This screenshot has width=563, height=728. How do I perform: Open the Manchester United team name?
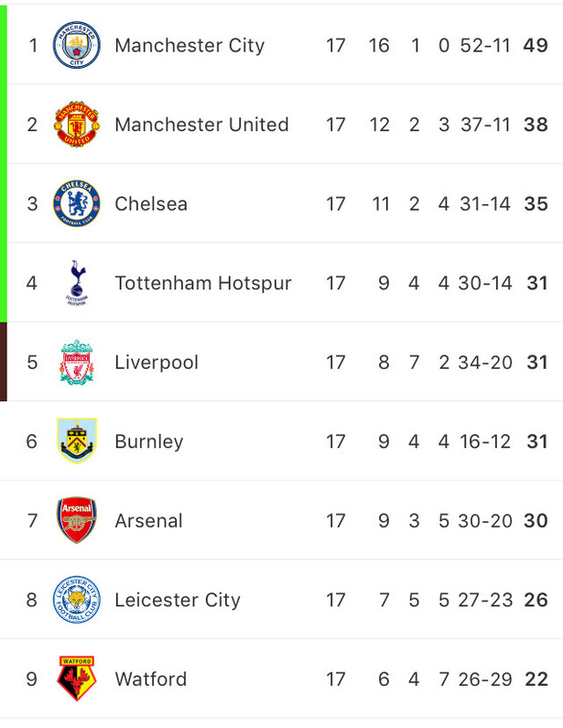pos(201,125)
